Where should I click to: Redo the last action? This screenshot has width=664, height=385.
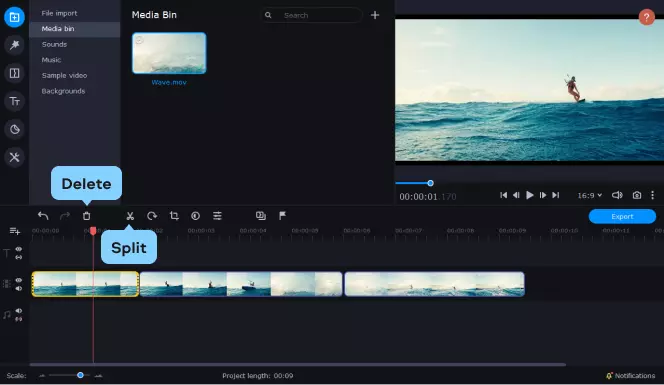[x=65, y=216]
